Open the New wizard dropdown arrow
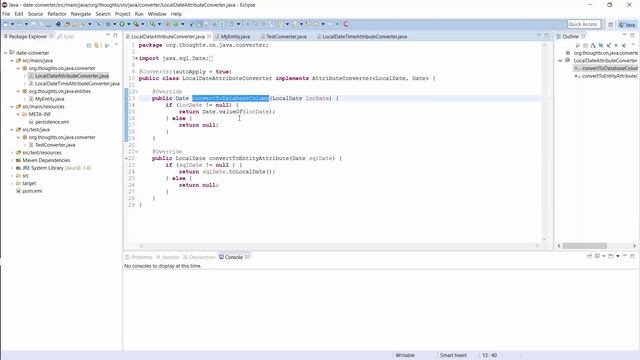The image size is (640, 360). [12, 24]
